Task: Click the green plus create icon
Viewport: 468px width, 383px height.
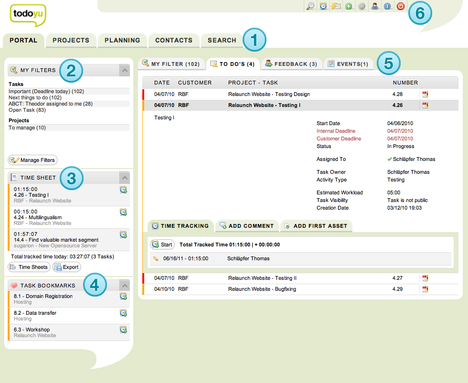Action: coord(349,6)
